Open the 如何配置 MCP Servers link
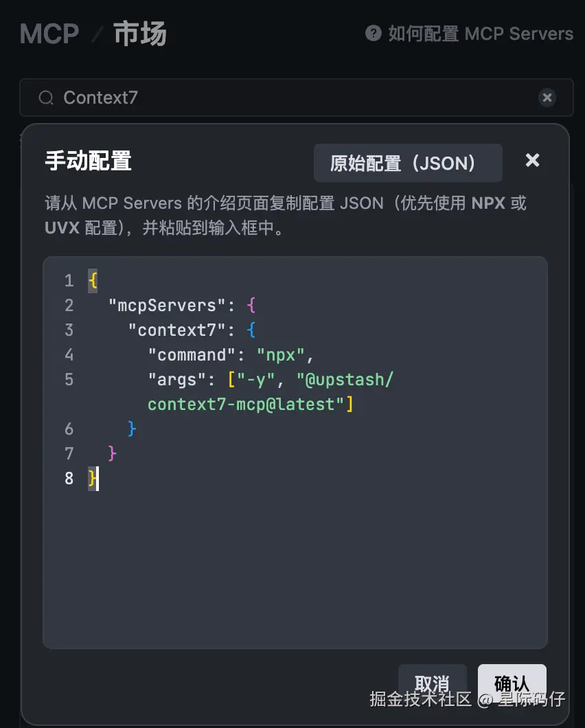 (480, 34)
